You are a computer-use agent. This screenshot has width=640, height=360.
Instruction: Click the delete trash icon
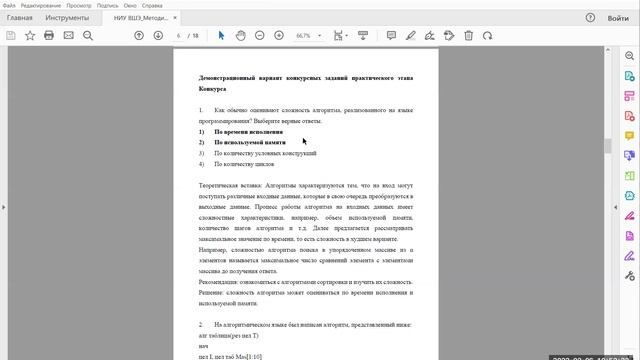point(469,36)
